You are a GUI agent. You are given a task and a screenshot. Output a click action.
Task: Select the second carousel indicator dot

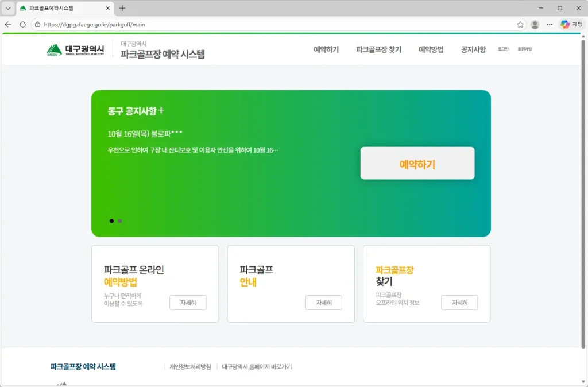[120, 220]
